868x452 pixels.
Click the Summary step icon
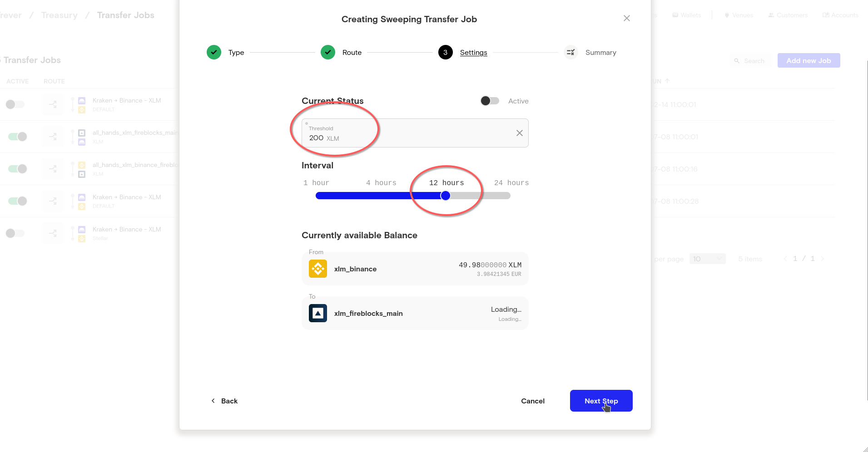click(570, 52)
